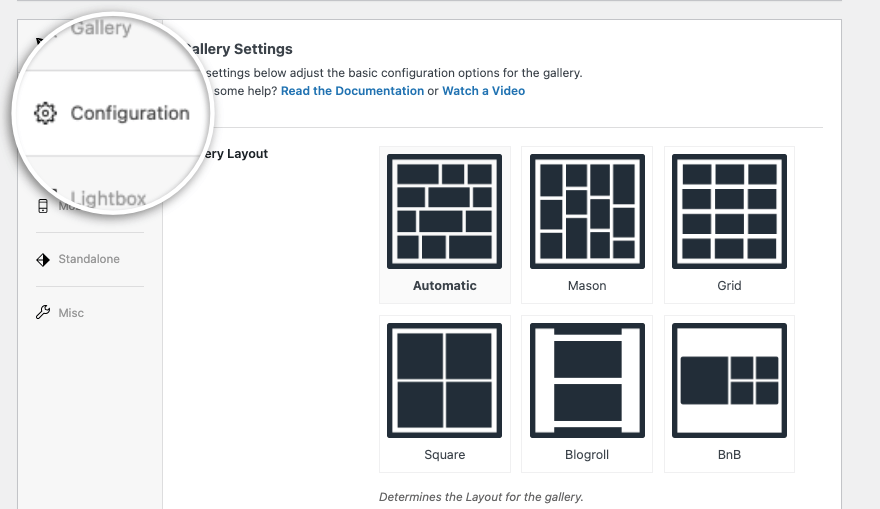Open the Read the Documentation link
Viewport: 880px width, 509px height.
click(x=352, y=91)
